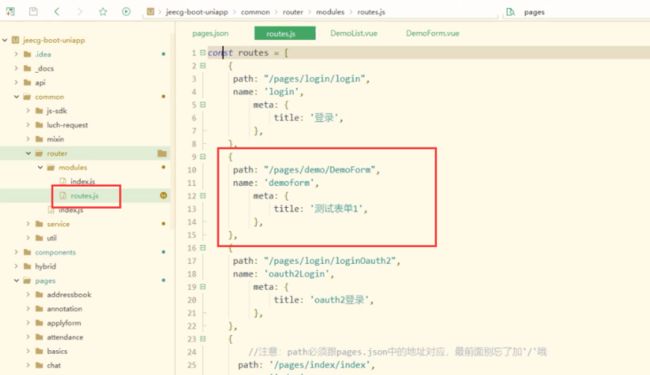Image resolution: width=650 pixels, height=375 pixels.
Task: Fold the code block at line 9
Action: (x=203, y=157)
